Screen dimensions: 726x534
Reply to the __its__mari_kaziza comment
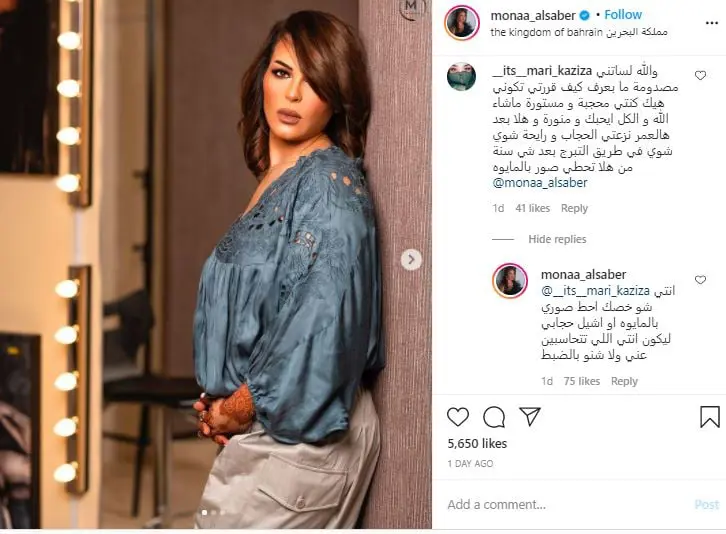(x=574, y=208)
